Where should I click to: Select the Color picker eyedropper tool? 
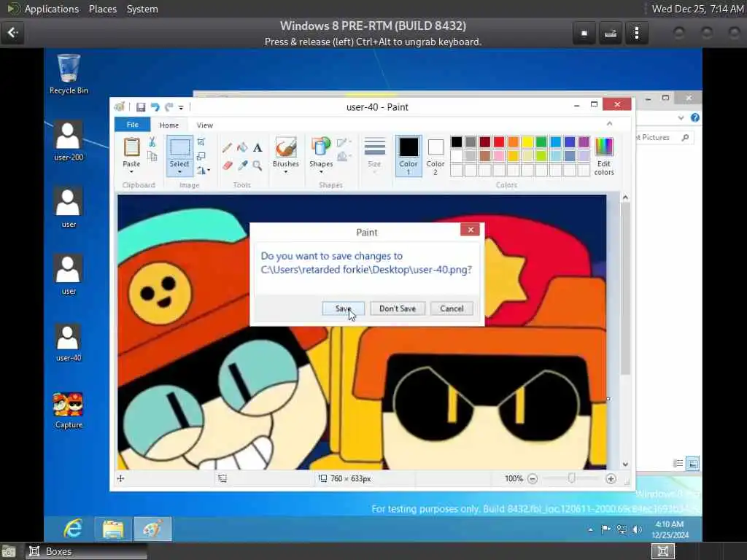242,166
